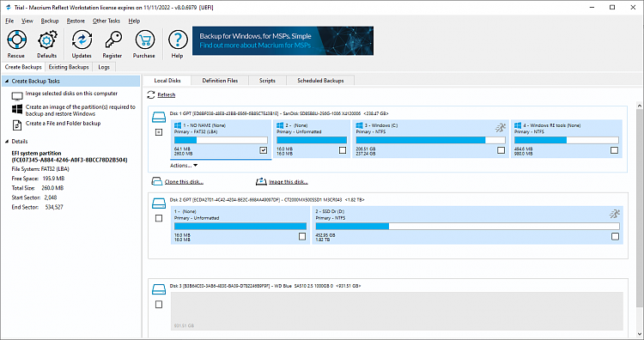Screen dimensions: 644x340
Task: Click the Windows partition image task icon
Action: click(17, 109)
